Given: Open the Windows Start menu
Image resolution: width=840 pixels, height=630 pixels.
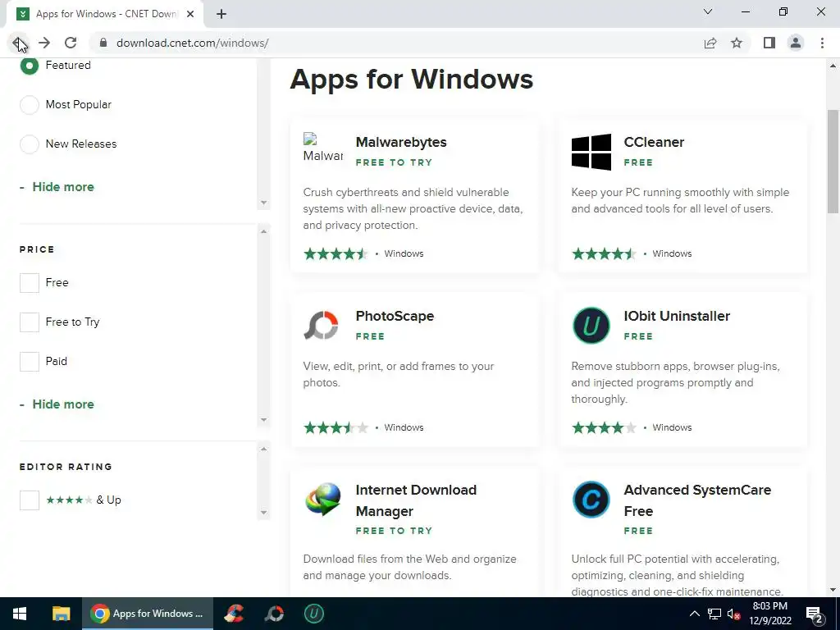Looking at the screenshot, I should tap(20, 614).
